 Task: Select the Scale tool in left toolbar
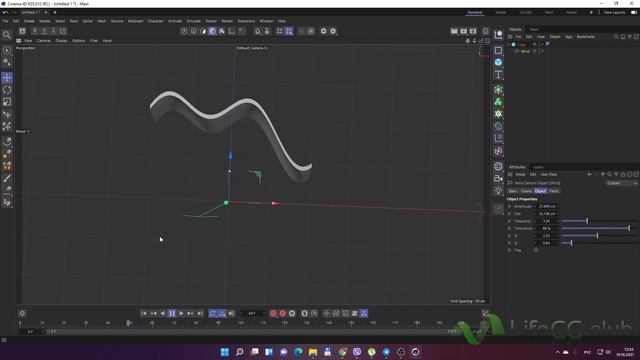[7, 102]
